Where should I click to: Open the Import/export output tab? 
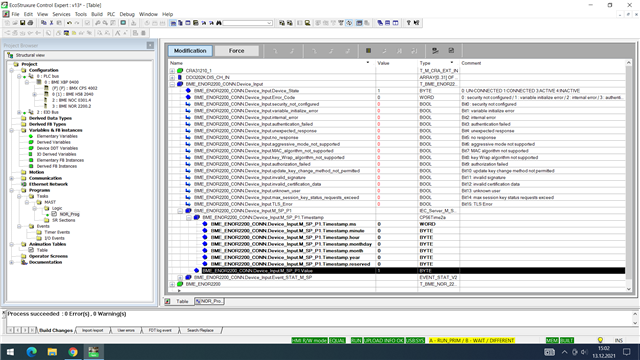point(93,330)
